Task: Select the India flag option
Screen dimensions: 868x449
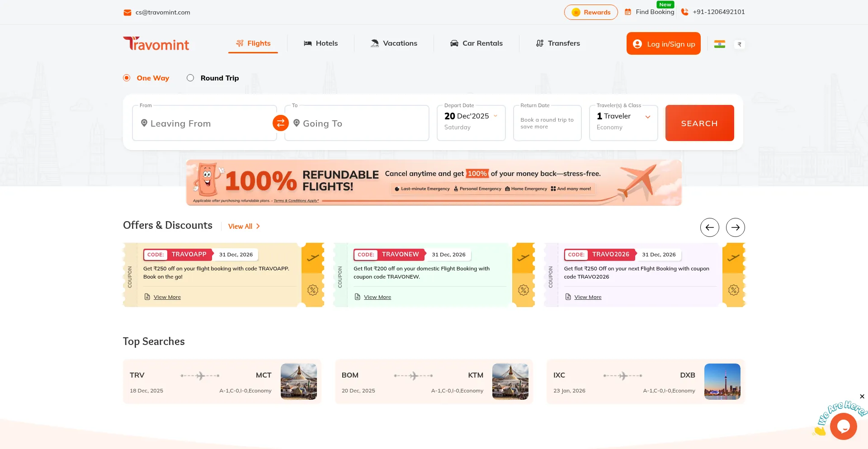Action: coord(720,44)
